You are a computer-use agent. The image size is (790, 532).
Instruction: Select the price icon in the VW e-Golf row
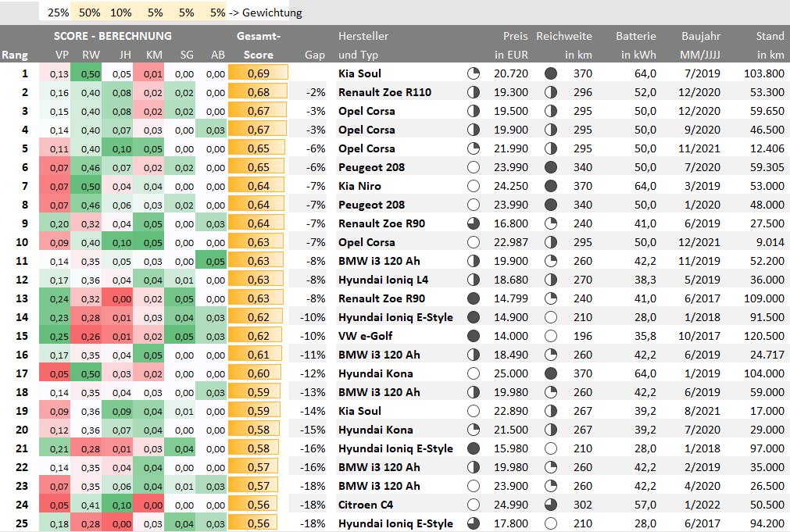click(x=474, y=336)
